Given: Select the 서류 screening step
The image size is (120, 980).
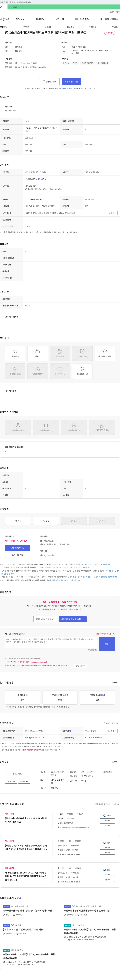Looking at the screenshot, I should click(18, 521).
